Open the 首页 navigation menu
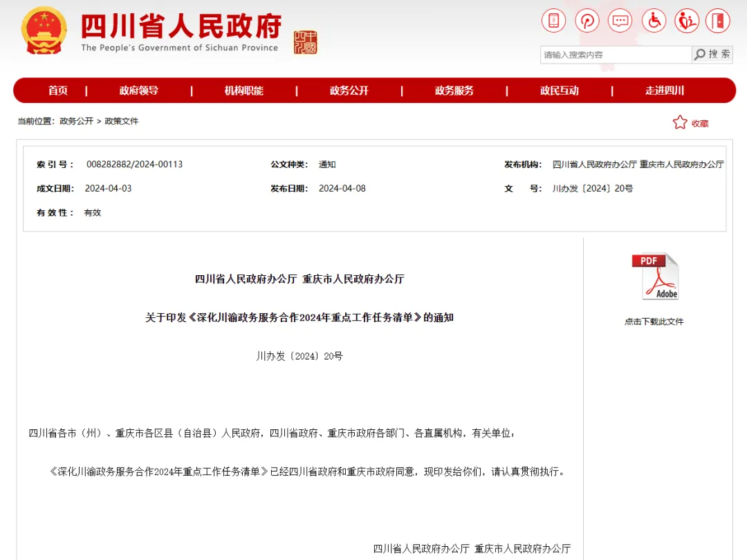The width and height of the screenshot is (747, 560). click(x=58, y=91)
